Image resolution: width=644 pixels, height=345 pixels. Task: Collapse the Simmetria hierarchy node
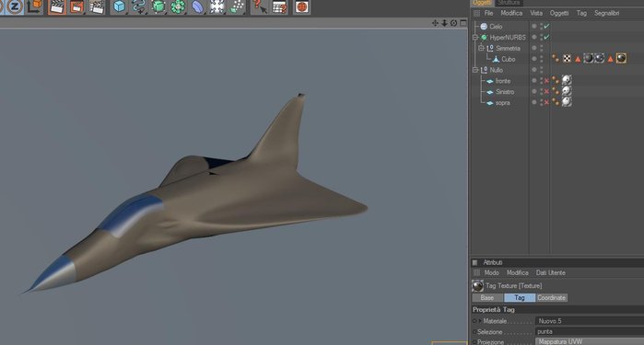pos(481,48)
